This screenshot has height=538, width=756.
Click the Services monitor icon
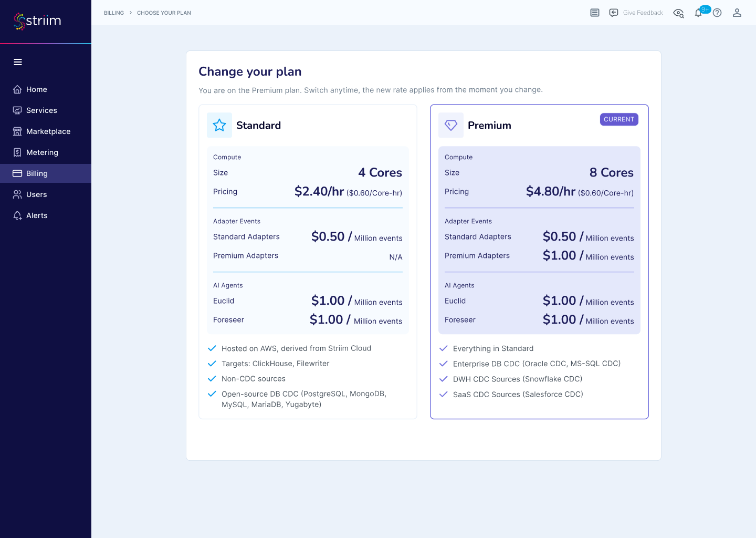point(17,110)
